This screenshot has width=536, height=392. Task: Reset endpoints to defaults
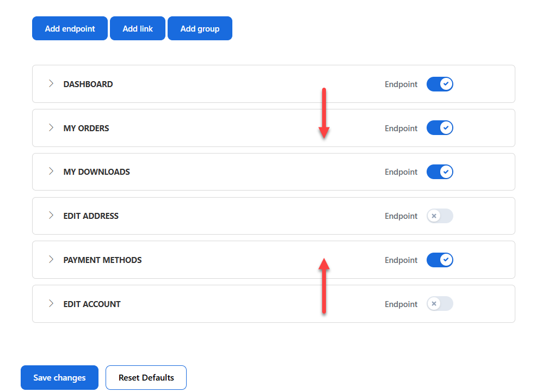(x=146, y=377)
